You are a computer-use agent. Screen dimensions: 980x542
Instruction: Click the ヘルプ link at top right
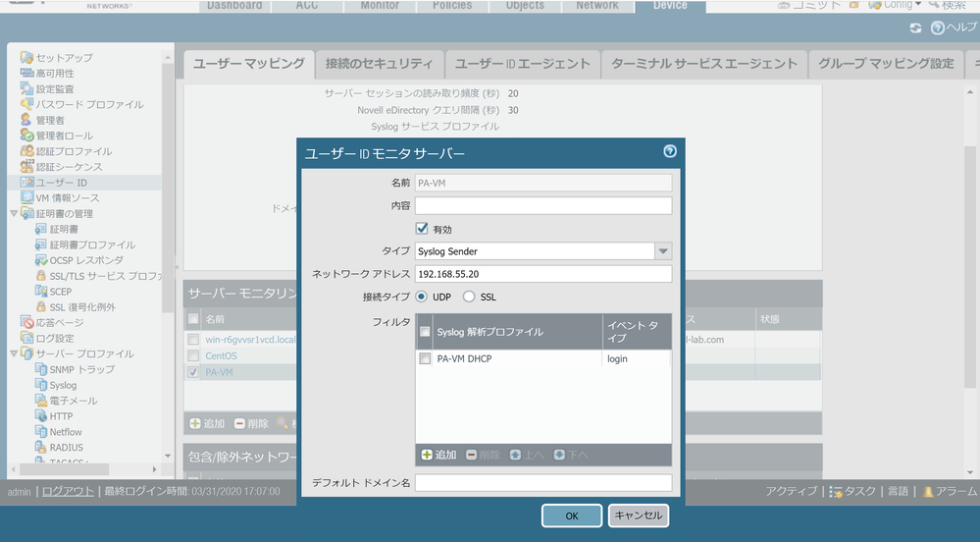[954, 27]
